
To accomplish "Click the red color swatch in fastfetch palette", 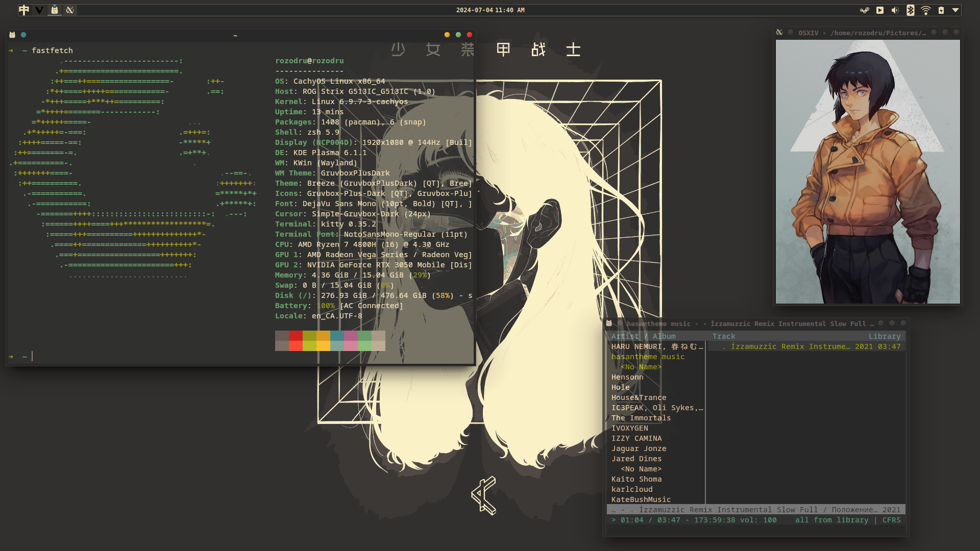I will pyautogui.click(x=296, y=341).
